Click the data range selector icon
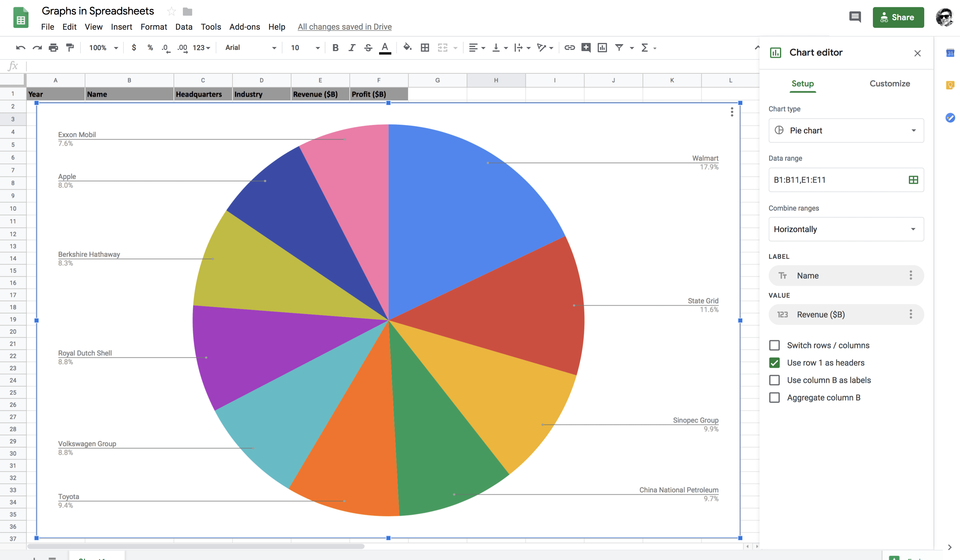Viewport: 960px width, 560px height. (x=913, y=179)
